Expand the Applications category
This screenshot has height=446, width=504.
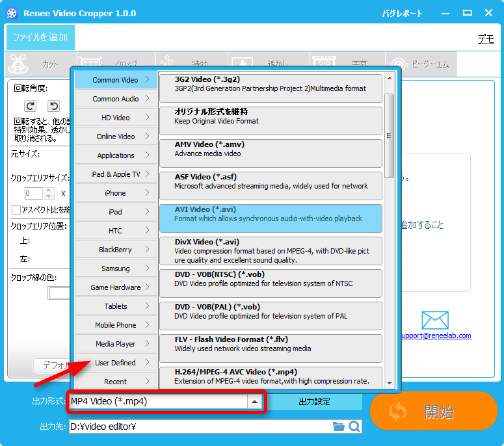pos(116,155)
